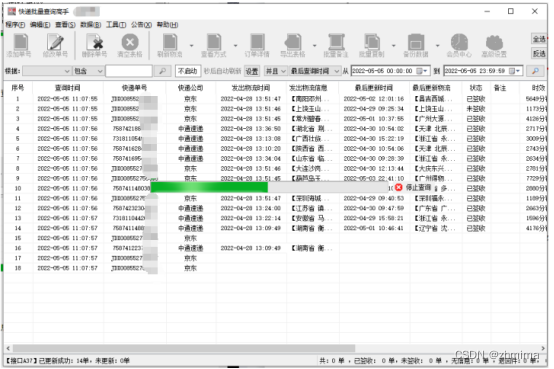The width and height of the screenshot is (554, 369).
Task: Open the 根据 field combo box
Action: coord(47,71)
